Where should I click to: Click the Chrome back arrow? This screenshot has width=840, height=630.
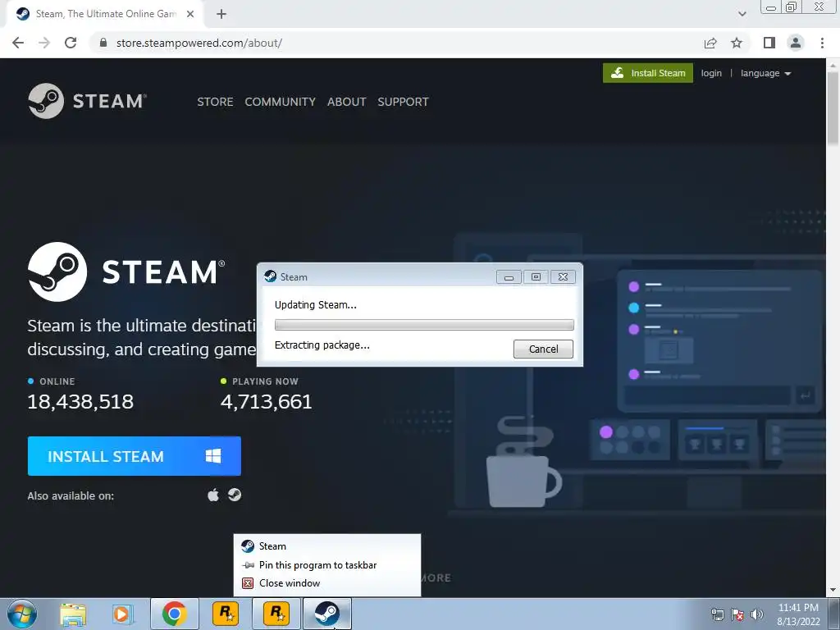(18, 43)
